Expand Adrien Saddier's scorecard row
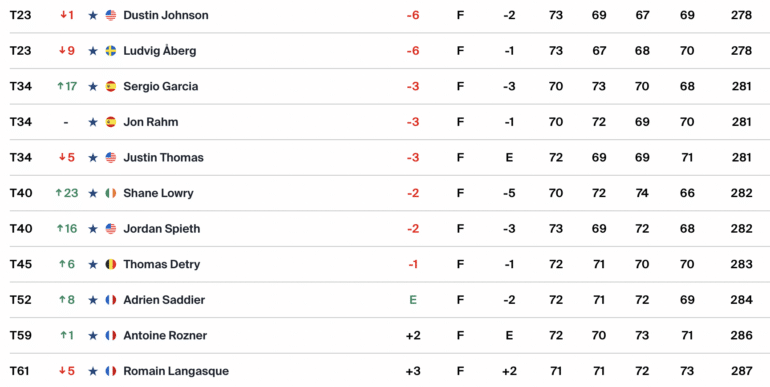The width and height of the screenshot is (770, 387). pos(385,300)
